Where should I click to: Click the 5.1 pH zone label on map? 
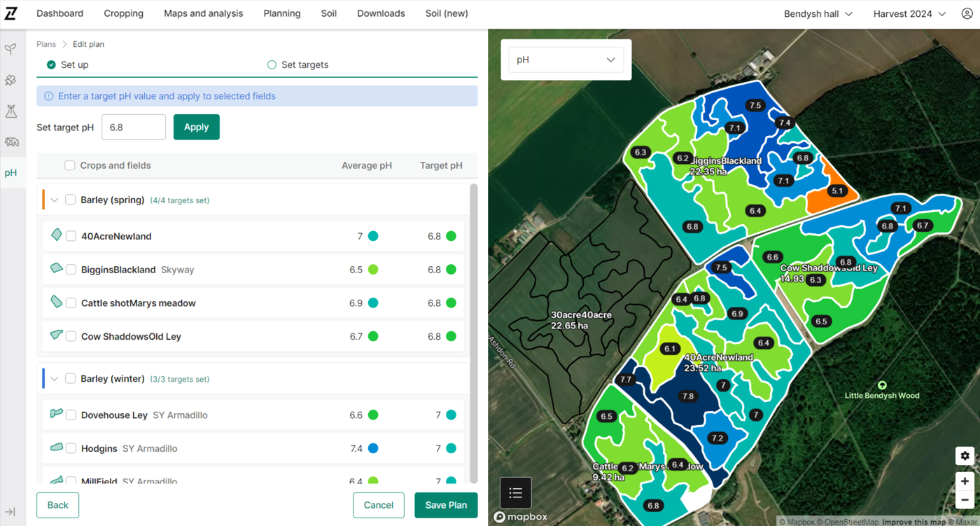click(x=836, y=191)
